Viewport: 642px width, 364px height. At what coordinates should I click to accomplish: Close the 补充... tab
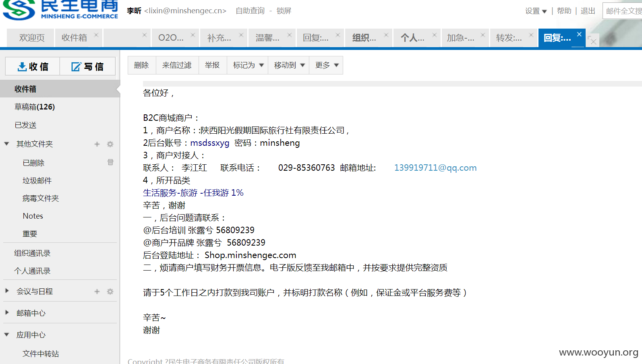(241, 35)
